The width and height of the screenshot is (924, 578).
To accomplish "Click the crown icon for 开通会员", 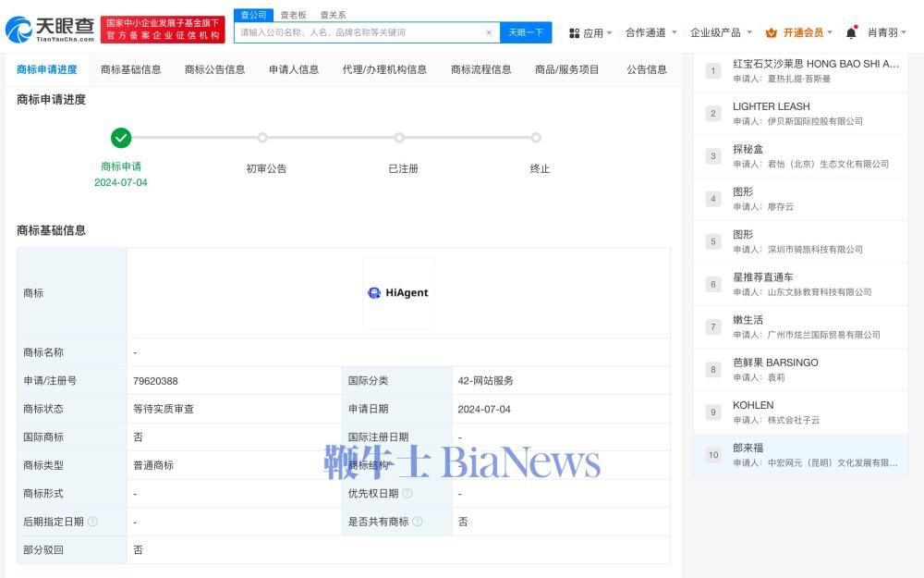I will (x=771, y=32).
